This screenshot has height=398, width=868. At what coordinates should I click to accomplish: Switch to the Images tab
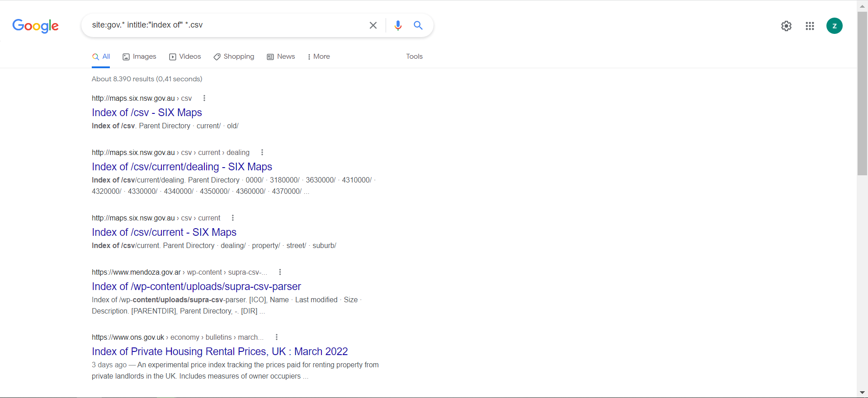(139, 56)
